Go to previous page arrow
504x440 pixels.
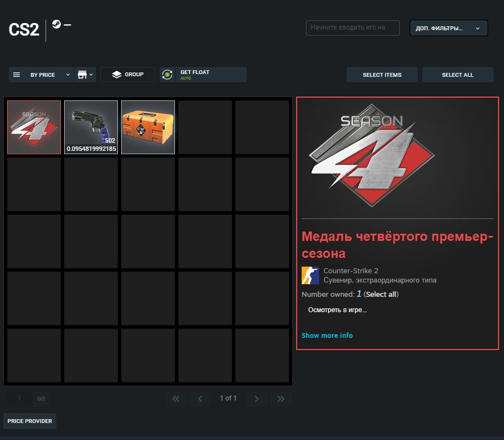200,399
